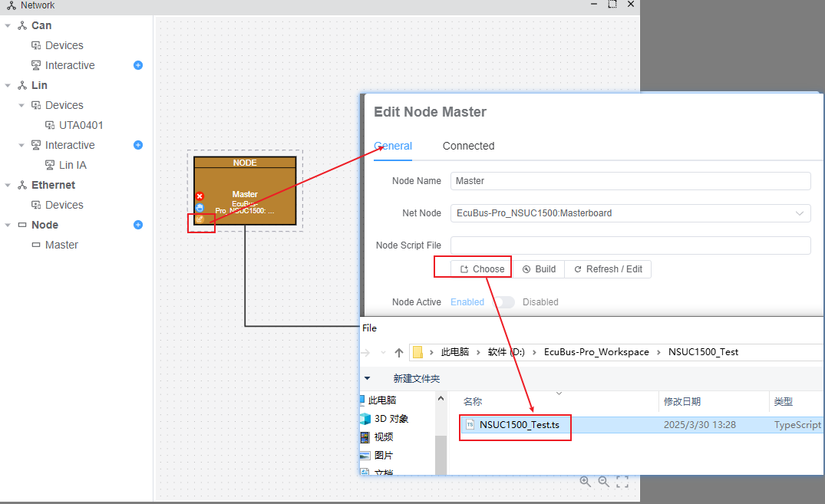The width and height of the screenshot is (825, 504).
Task: Click the zoom out icon on canvas
Action: click(603, 482)
